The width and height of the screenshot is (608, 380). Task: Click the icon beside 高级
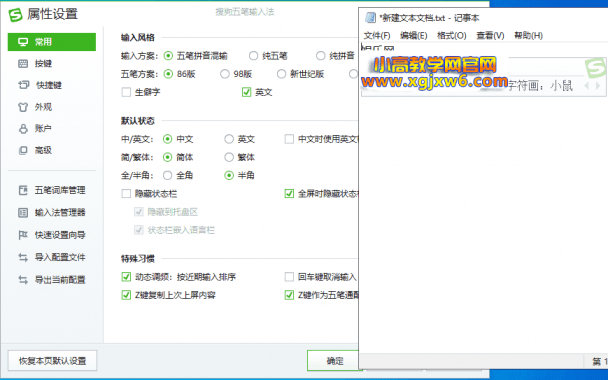coord(23,150)
